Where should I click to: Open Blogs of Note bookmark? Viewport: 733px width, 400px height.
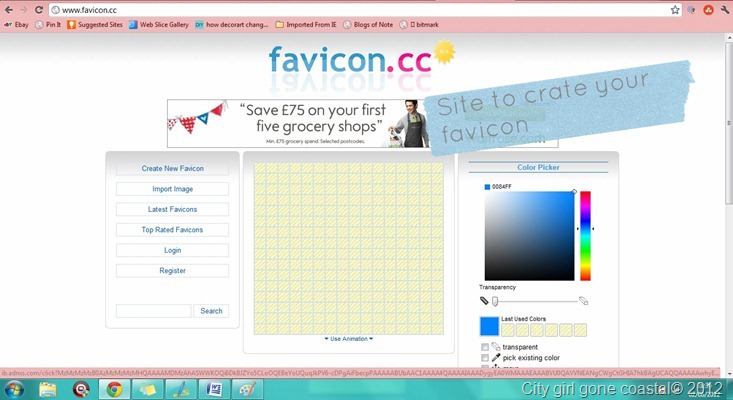[x=368, y=24]
